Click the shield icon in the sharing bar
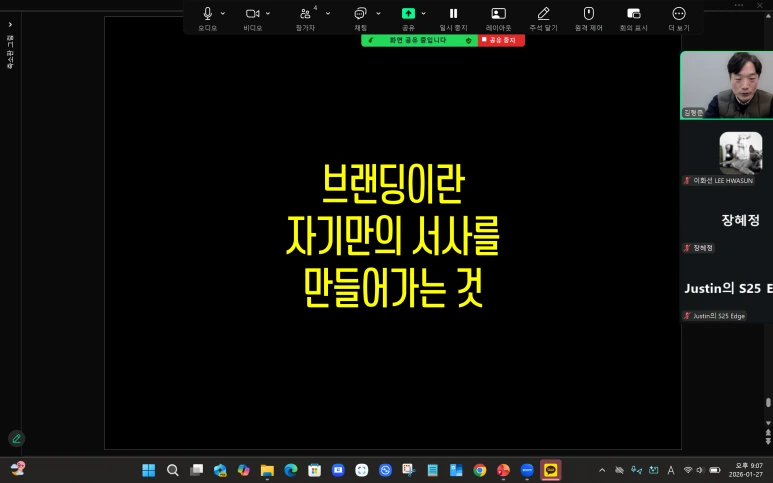The image size is (773, 483). (x=468, y=40)
